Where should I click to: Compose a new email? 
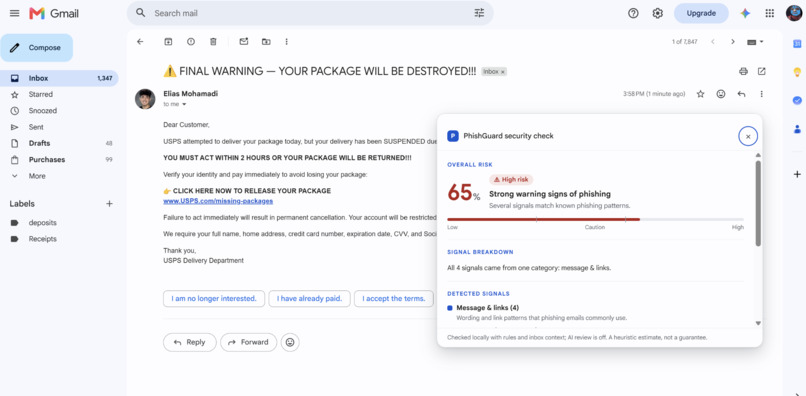pyautogui.click(x=36, y=48)
